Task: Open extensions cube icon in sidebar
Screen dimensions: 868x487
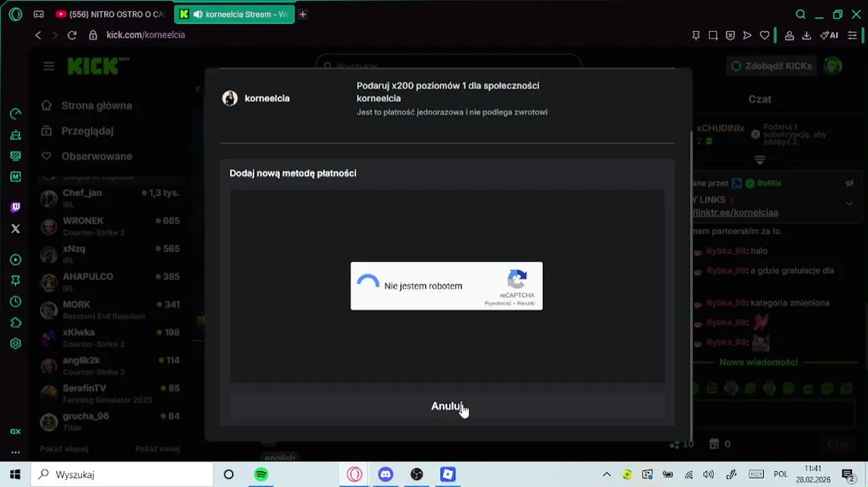Action: tap(16, 323)
